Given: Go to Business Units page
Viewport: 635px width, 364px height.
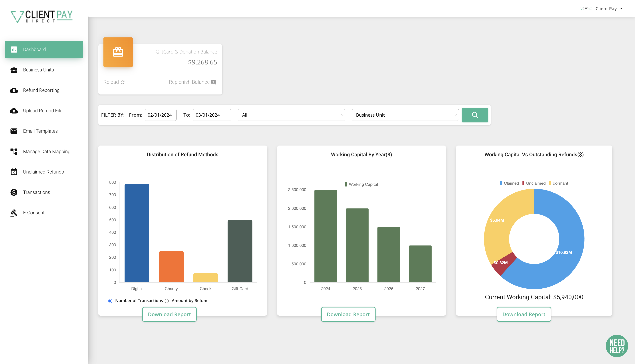Looking at the screenshot, I should pos(44,70).
